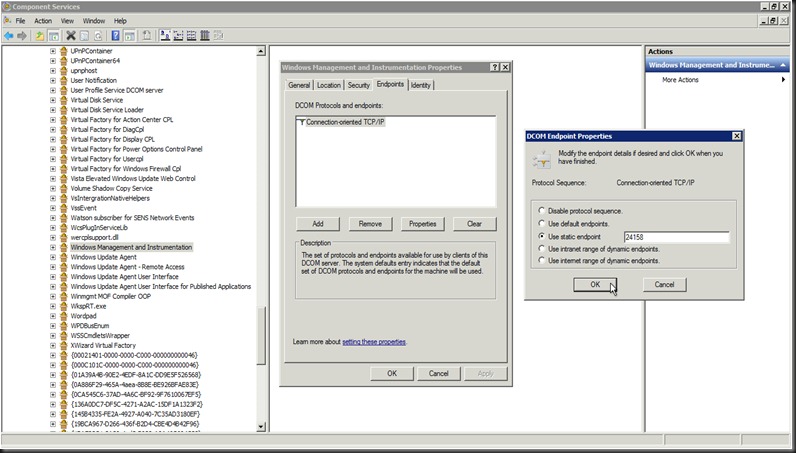
Task: Expand the Windows Management and Instrumentation node
Action: (53, 247)
